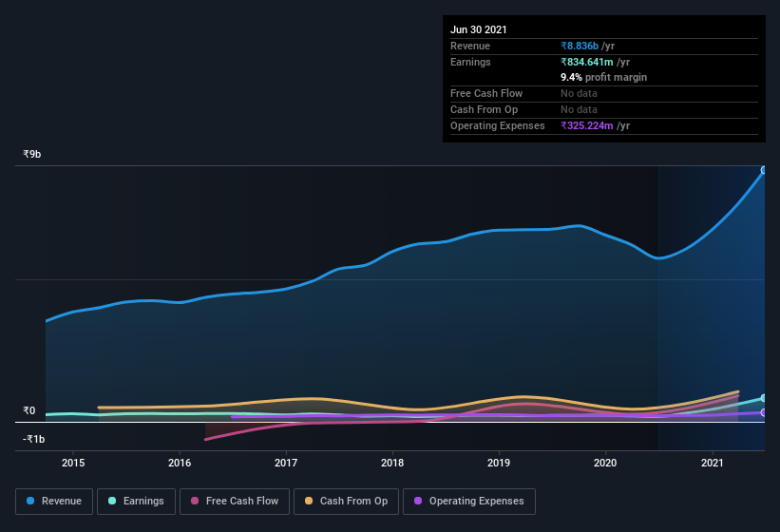
Task: Click the 2017 x-axis label
Action: pos(286,463)
